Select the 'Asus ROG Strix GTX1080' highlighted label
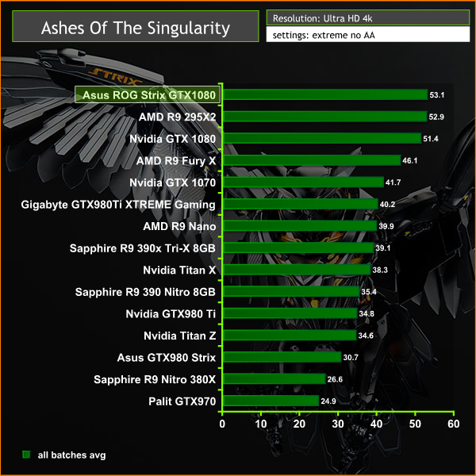Image resolution: width=476 pixels, height=476 pixels. tap(148, 94)
